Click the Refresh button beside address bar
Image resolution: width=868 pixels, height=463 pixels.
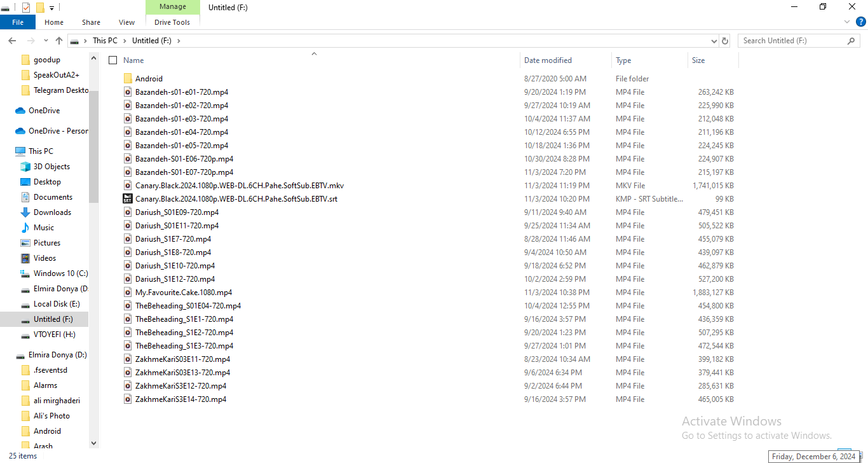pyautogui.click(x=725, y=41)
